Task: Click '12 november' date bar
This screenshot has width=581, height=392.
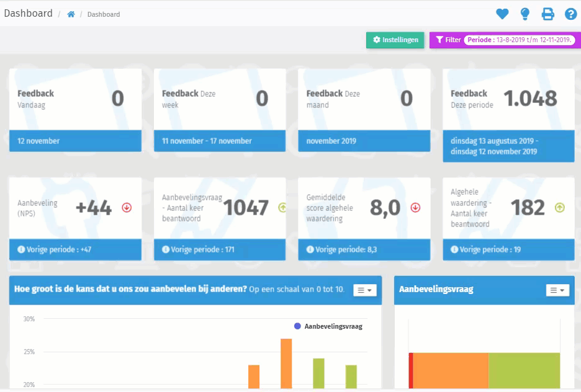Action: coord(75,141)
